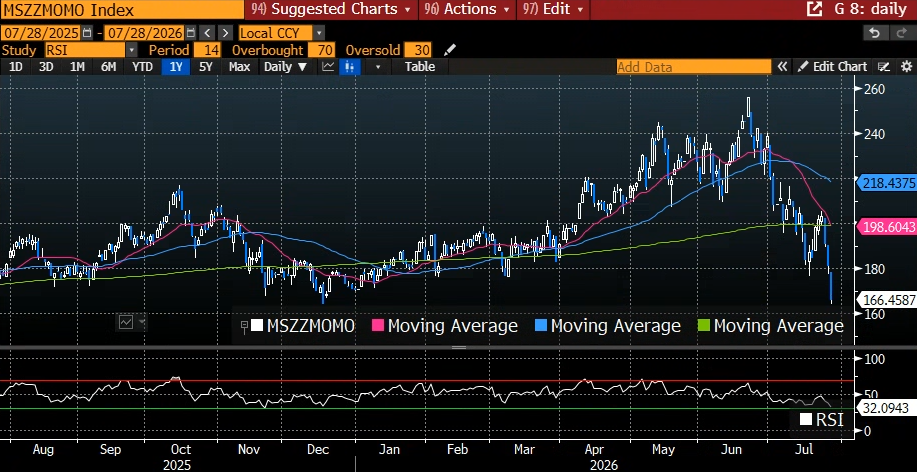Open chart settings gear
The image size is (917, 472).
pyautogui.click(x=906, y=67)
